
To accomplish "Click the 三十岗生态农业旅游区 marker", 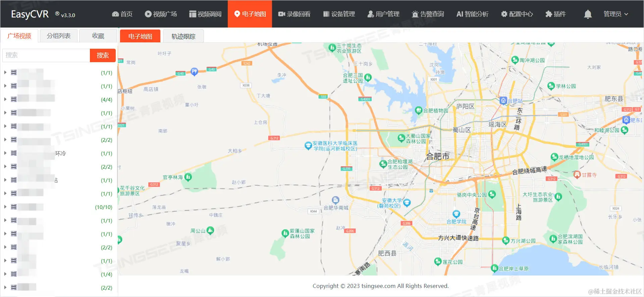I will tap(332, 48).
